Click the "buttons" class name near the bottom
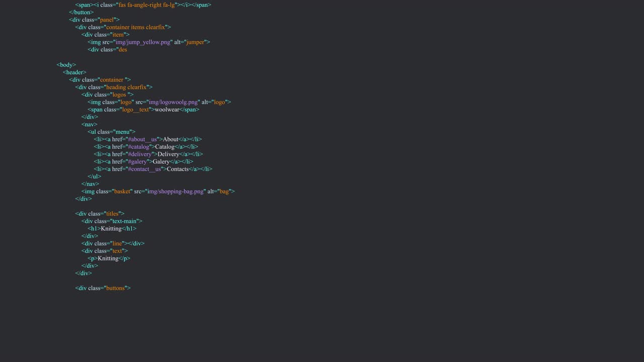Image resolution: width=644 pixels, height=362 pixels. tap(116, 288)
